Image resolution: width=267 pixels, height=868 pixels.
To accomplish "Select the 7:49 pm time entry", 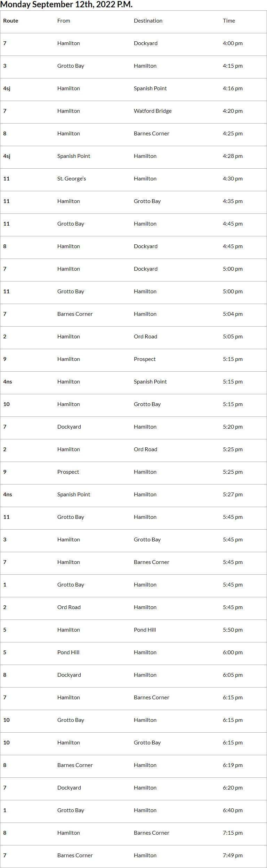I will [x=233, y=856].
